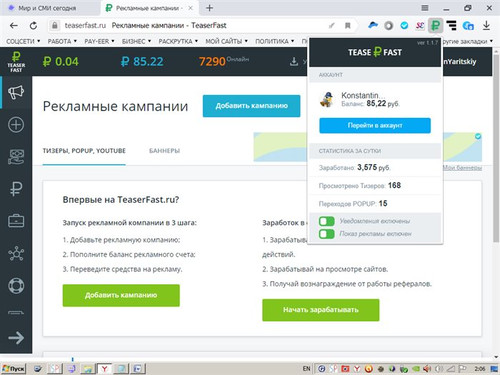Reload the page with refresh icon

33,26
